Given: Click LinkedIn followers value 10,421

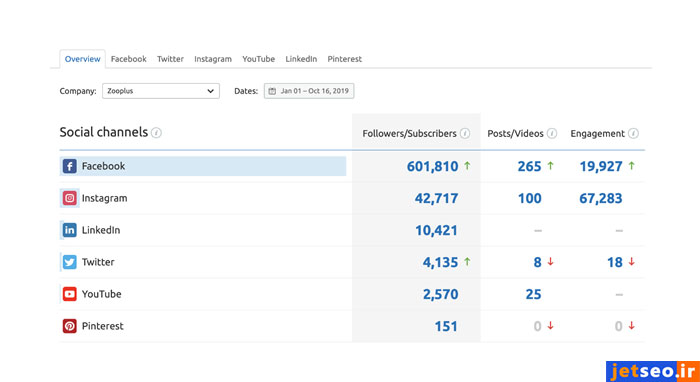Looking at the screenshot, I should point(437,230).
